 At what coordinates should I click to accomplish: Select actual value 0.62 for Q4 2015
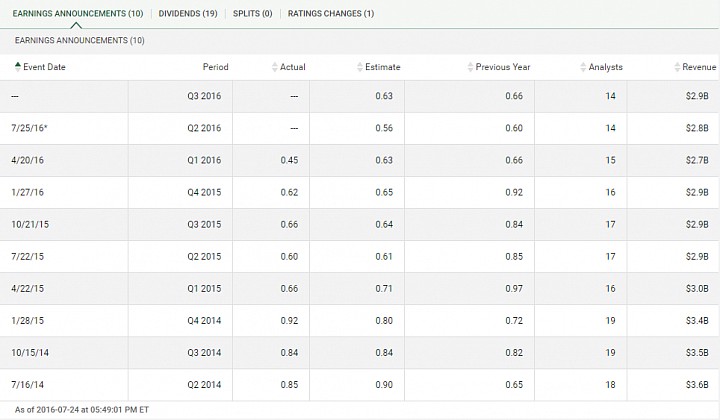point(289,192)
